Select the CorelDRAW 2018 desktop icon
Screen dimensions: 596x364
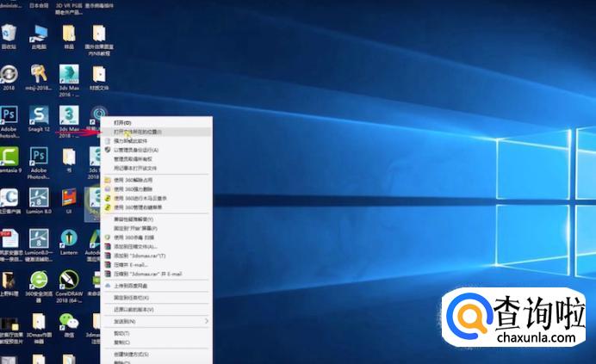point(69,286)
